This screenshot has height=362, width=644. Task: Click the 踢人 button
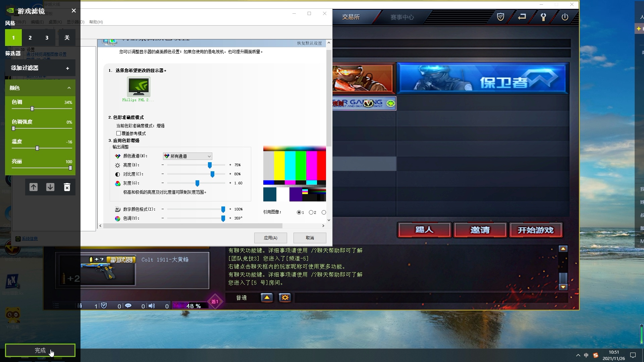point(424,230)
